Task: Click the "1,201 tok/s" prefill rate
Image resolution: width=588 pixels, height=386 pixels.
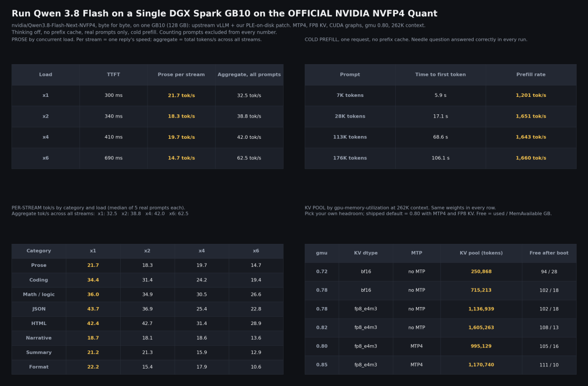Action: pos(531,95)
